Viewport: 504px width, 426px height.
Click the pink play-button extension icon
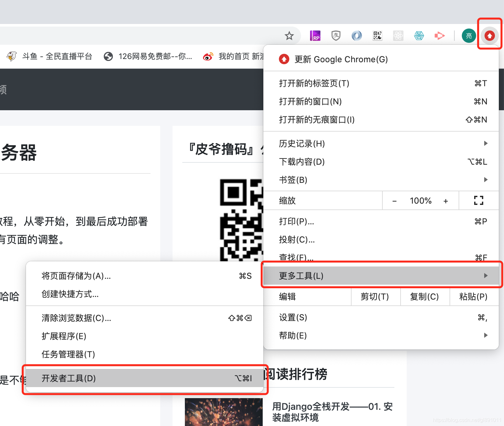pos(439,36)
